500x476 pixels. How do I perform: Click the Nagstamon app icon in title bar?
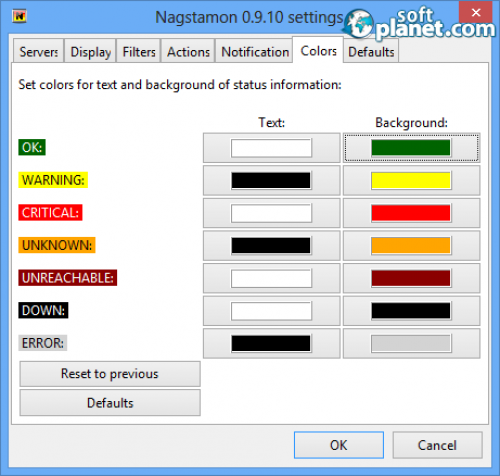coord(19,16)
